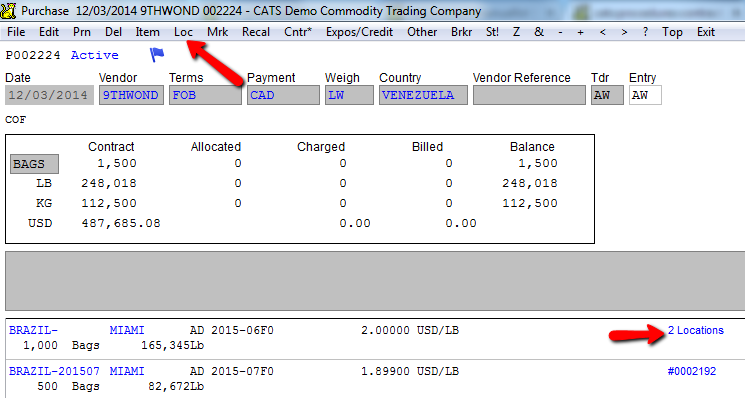This screenshot has width=745, height=398.
Task: Click MIAMI in the 500 Bags row
Action: (127, 371)
